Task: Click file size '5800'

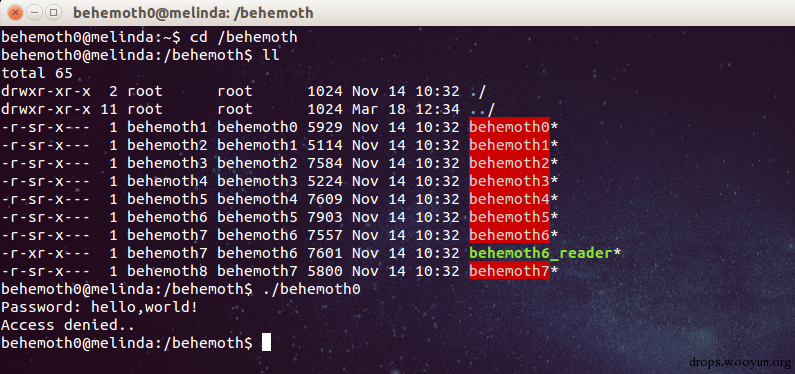Action: pyautogui.click(x=325, y=271)
